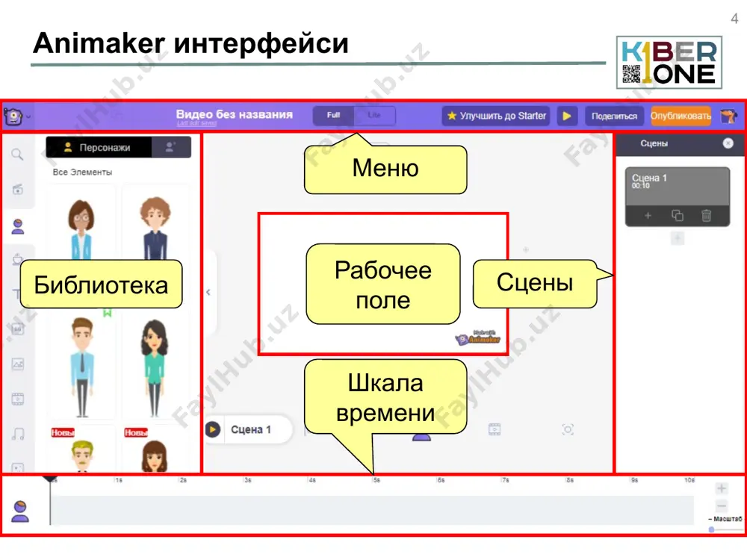Duplicate Сцена 1 with copy icon
Image resolution: width=747 pixels, height=560 pixels.
(x=677, y=216)
